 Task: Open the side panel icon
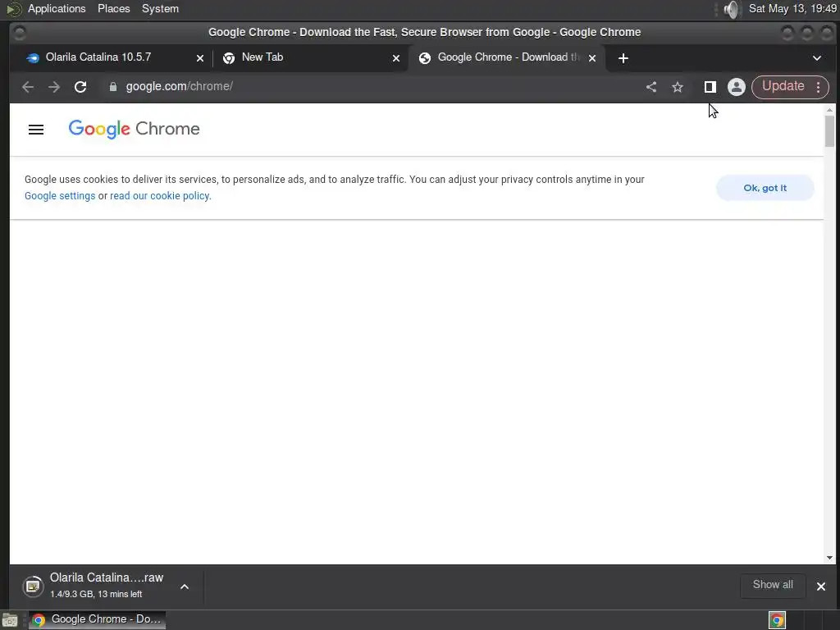point(710,87)
